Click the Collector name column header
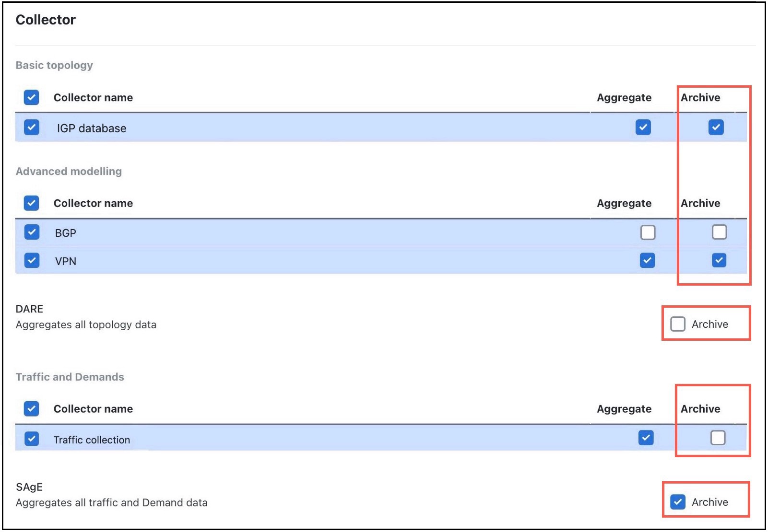768x532 pixels. pos(93,97)
